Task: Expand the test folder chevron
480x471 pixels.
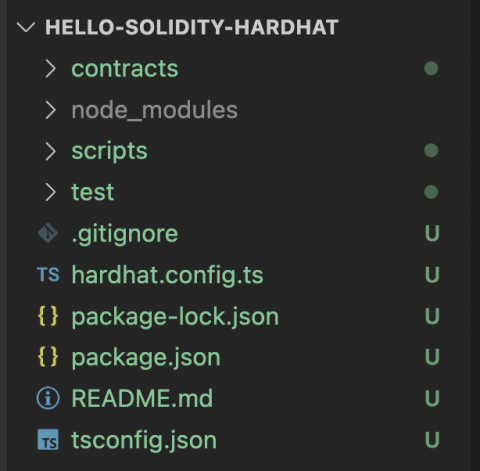Action: 51,192
